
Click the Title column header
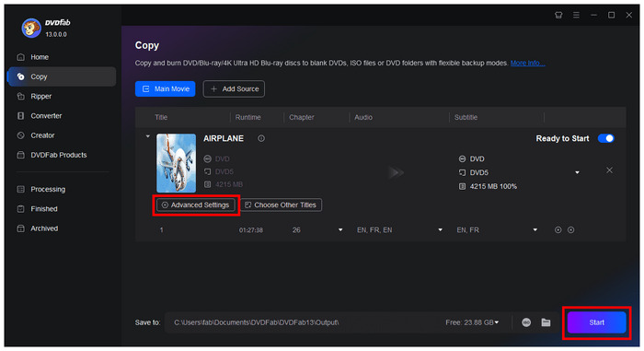pos(161,117)
